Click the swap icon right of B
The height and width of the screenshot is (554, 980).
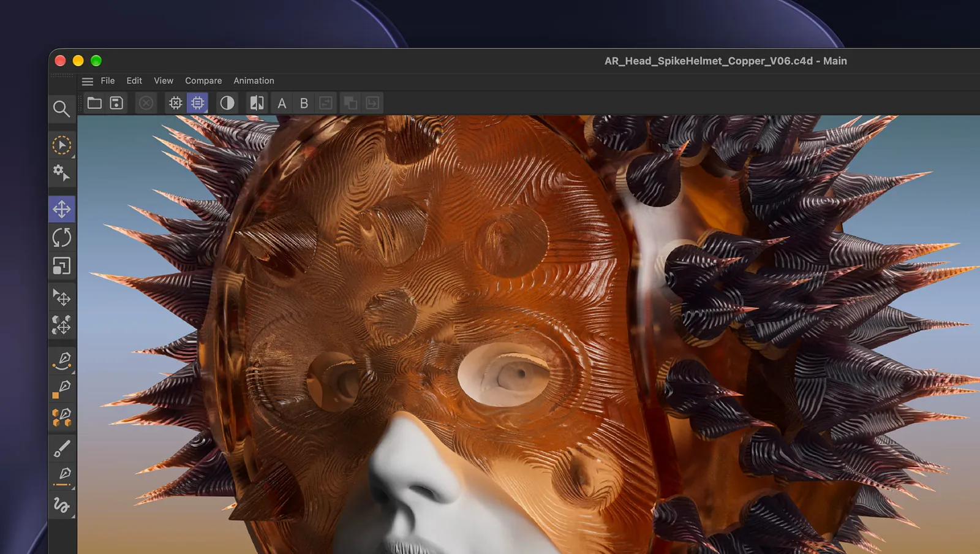point(326,103)
